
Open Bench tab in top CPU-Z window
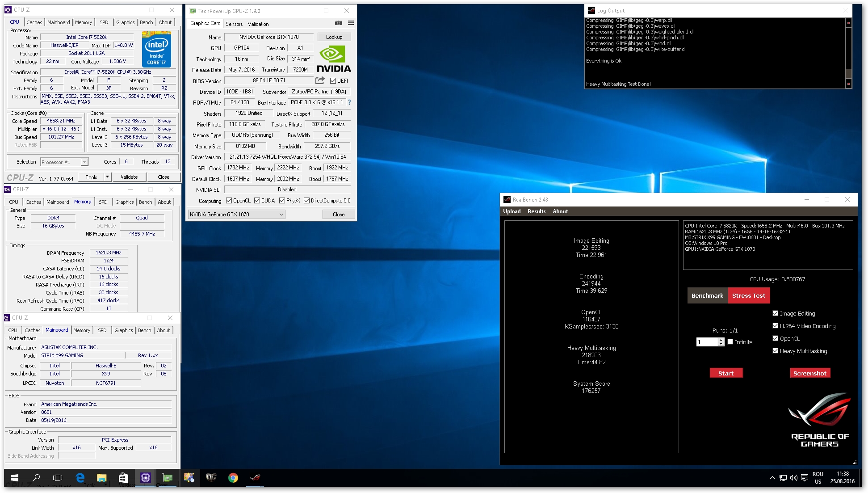coord(146,22)
